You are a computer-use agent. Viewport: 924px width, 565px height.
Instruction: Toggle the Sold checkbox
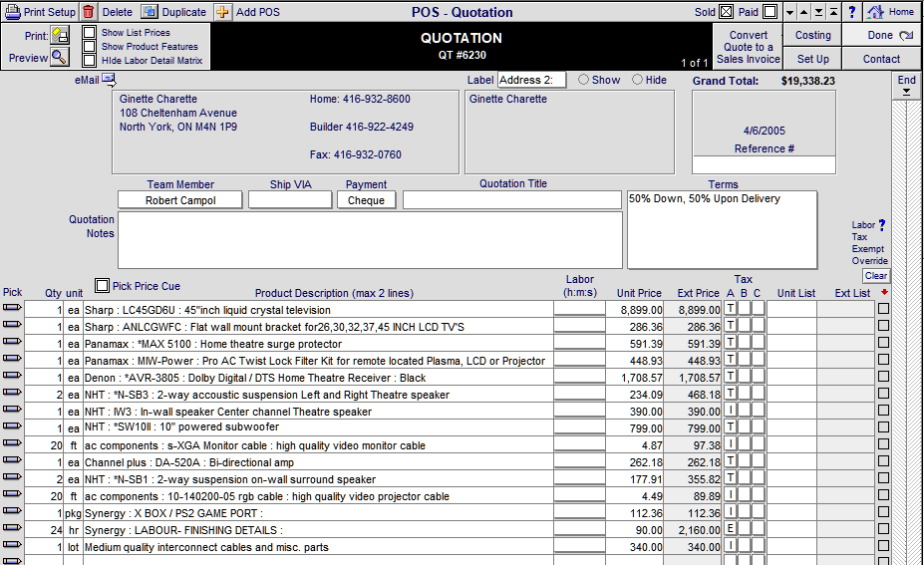(x=726, y=12)
